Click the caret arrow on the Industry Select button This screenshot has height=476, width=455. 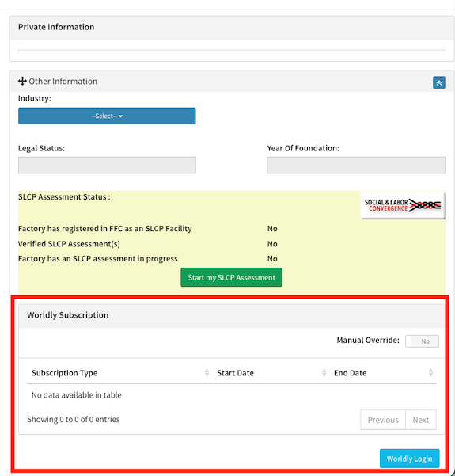tap(121, 116)
